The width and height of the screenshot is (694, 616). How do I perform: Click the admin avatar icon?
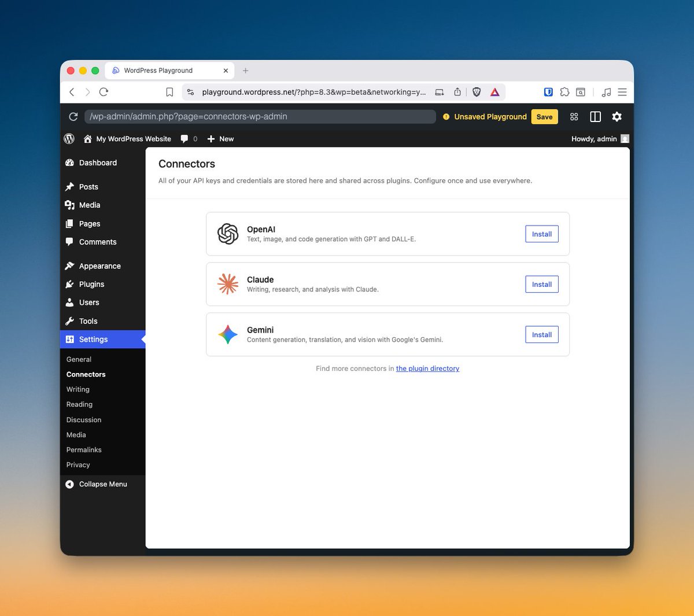pyautogui.click(x=625, y=139)
